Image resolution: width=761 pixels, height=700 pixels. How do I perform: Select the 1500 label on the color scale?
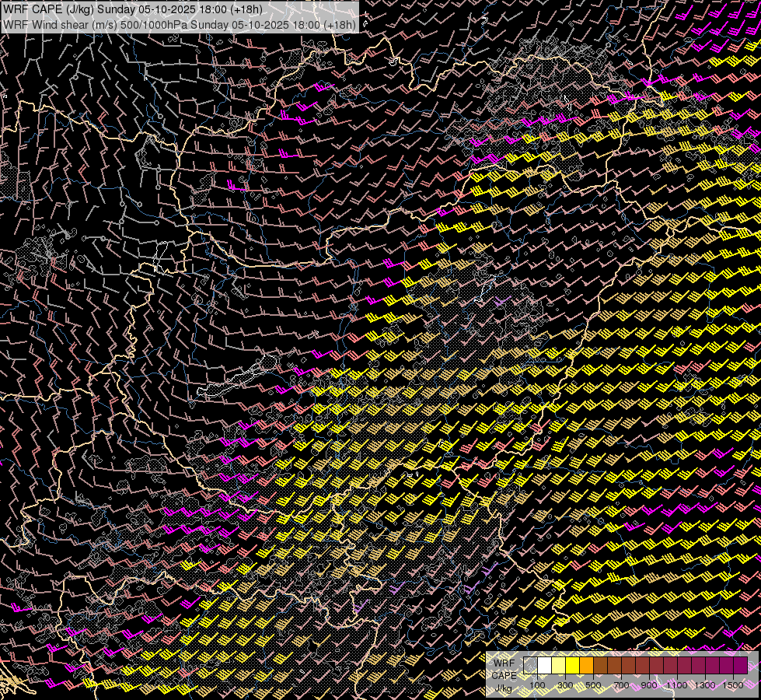click(x=732, y=685)
